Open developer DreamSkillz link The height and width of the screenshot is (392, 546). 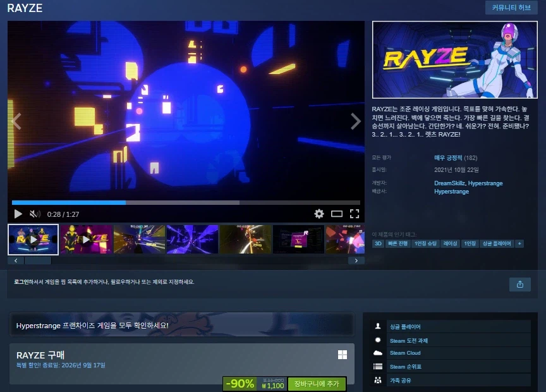449,183
